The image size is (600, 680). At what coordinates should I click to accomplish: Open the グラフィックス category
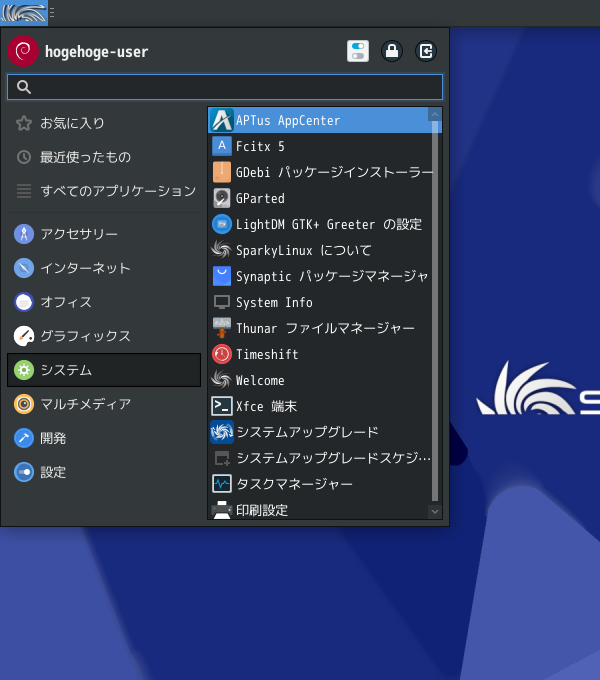[104, 336]
